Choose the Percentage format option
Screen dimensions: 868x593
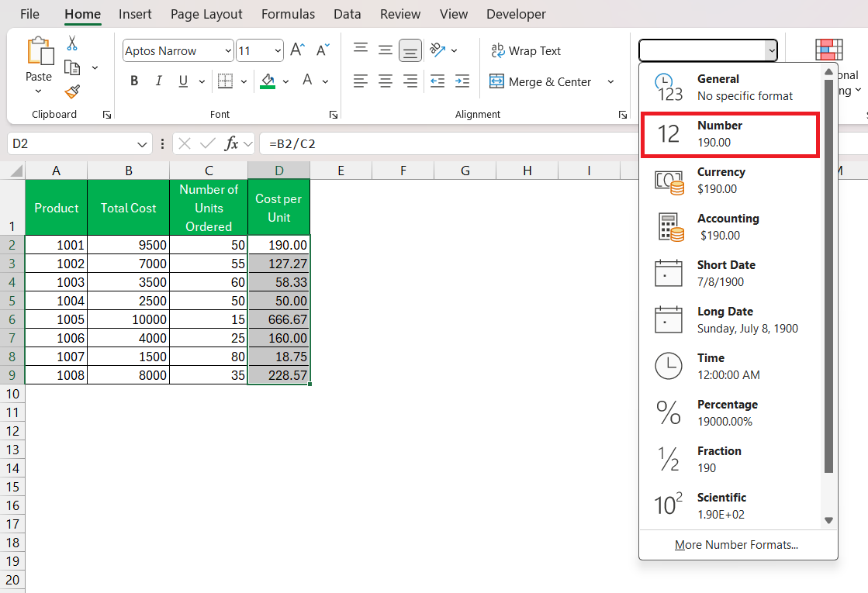click(730, 413)
